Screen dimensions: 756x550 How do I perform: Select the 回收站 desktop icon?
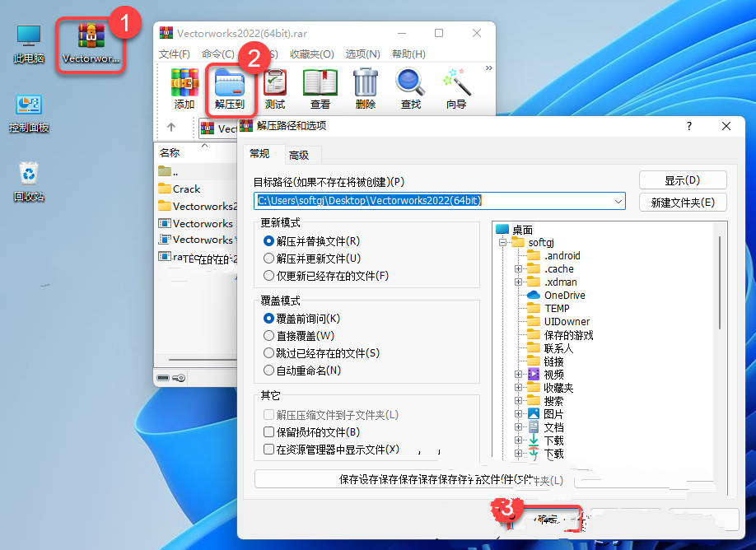point(29,182)
